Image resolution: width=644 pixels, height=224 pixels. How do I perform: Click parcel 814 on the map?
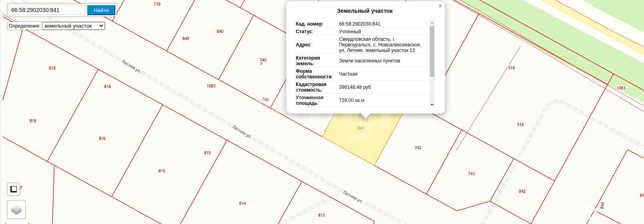tap(242, 203)
